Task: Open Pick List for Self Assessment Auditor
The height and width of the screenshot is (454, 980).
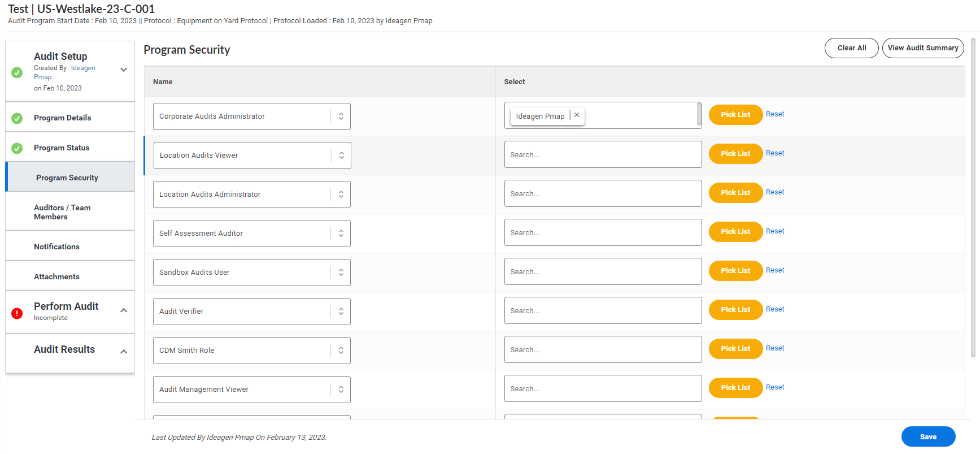Action: pyautogui.click(x=735, y=232)
